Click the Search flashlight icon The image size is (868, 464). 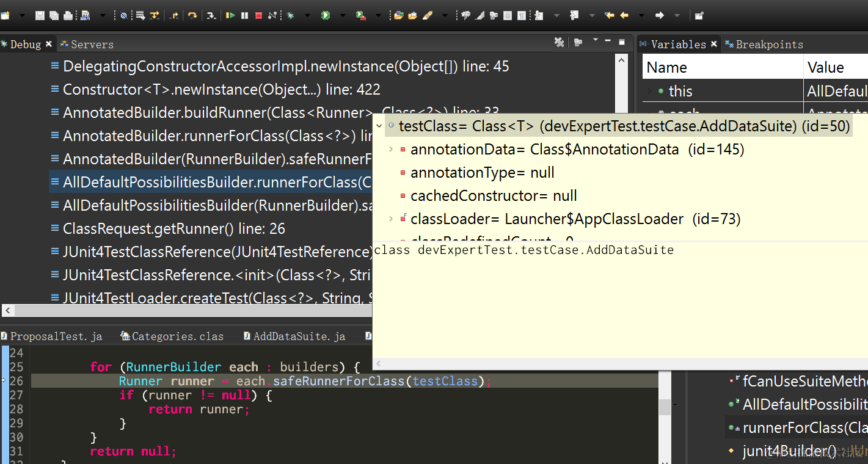tap(428, 15)
